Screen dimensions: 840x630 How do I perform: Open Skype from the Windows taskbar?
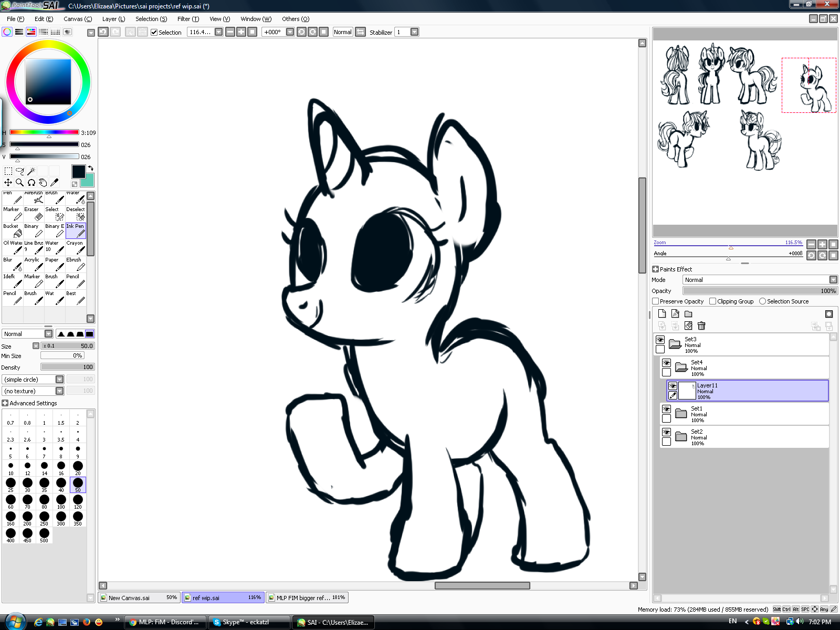pos(249,622)
